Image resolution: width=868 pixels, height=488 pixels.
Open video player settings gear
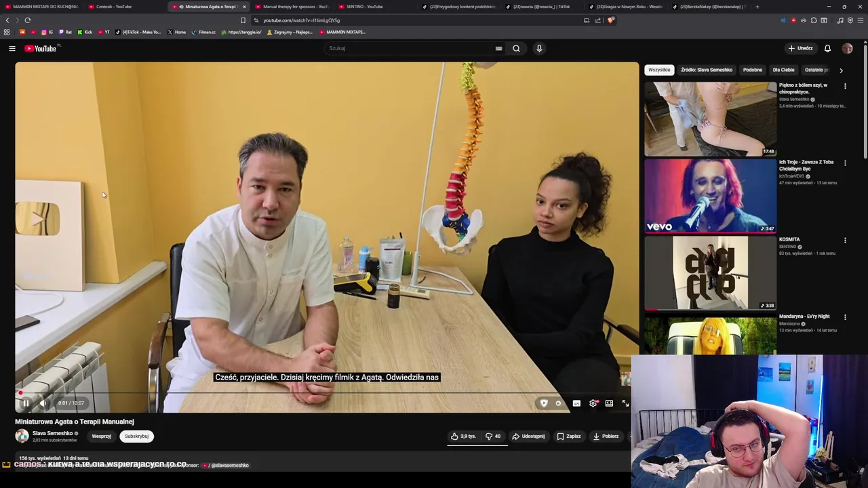click(593, 403)
